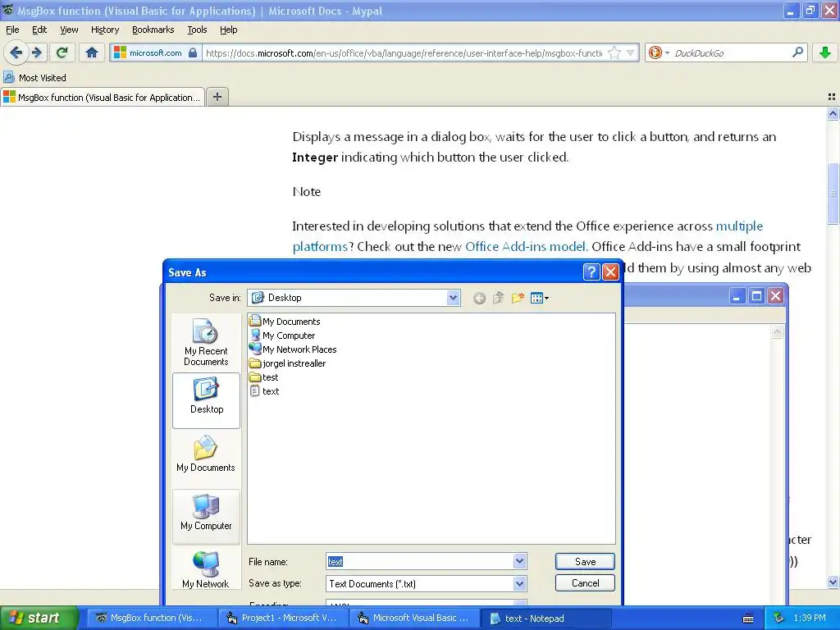Reload the page with the refresh icon
The width and height of the screenshot is (840, 630).
[62, 52]
